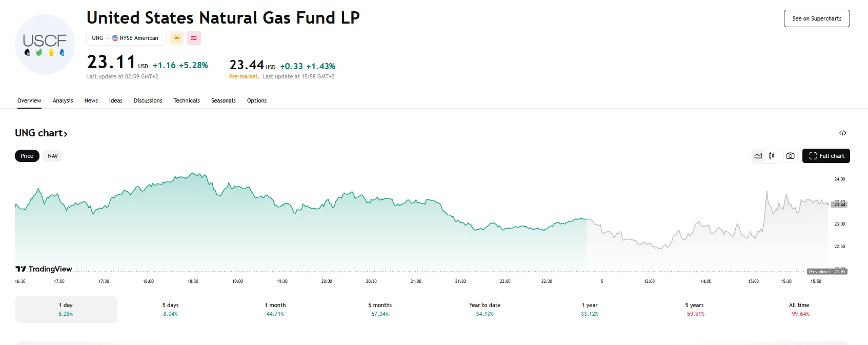Switch to candlestick chart style
The image size is (868, 345).
pos(772,156)
